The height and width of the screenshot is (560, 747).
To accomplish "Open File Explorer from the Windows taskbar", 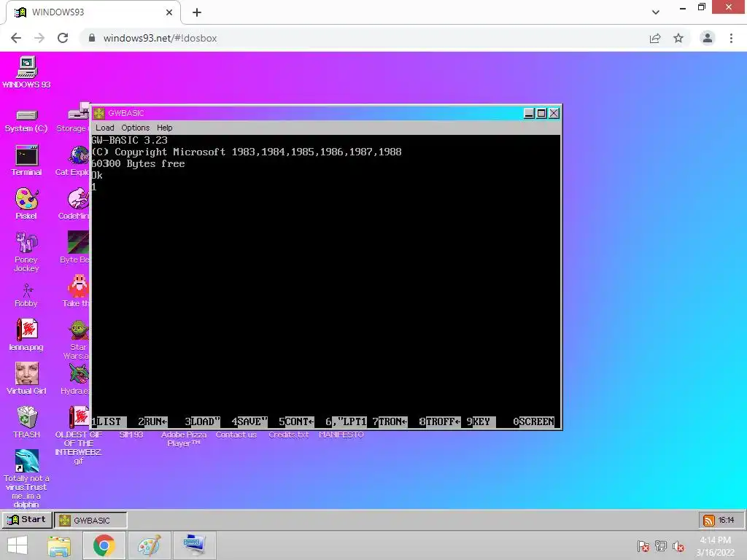I will tap(59, 545).
